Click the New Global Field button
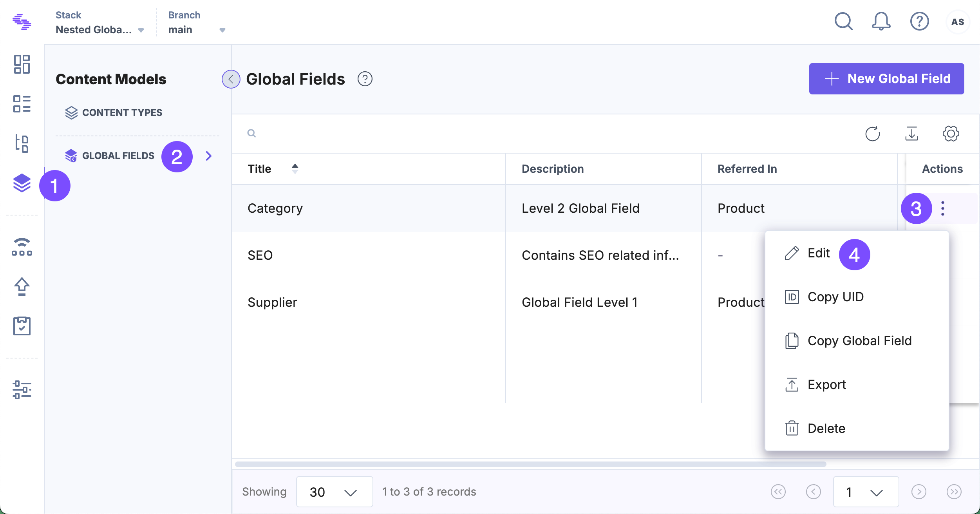The height and width of the screenshot is (514, 980). [x=887, y=79]
